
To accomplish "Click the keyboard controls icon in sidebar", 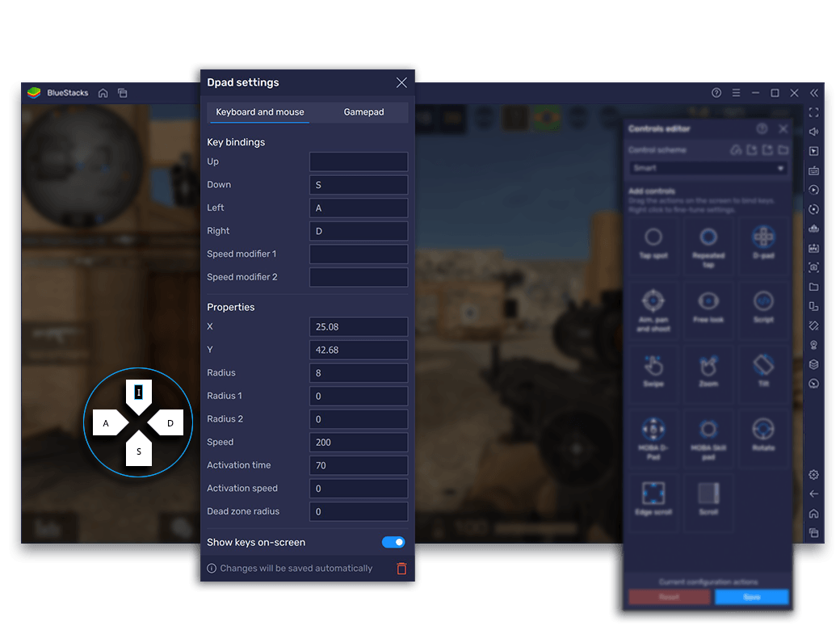I will (814, 170).
